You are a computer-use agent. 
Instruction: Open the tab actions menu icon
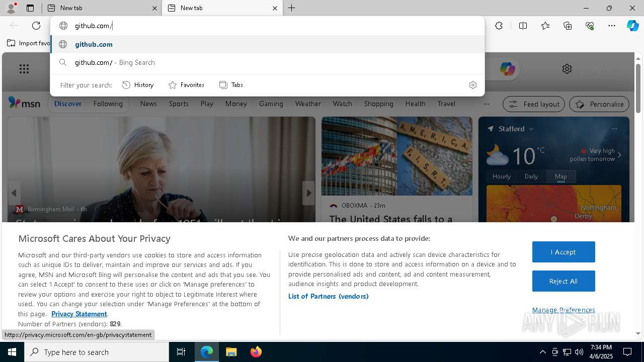tap(30, 8)
